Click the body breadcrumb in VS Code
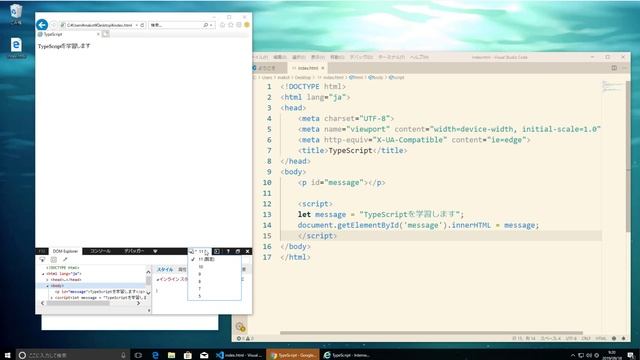Image resolution: width=640 pixels, height=360 pixels. tap(376, 77)
